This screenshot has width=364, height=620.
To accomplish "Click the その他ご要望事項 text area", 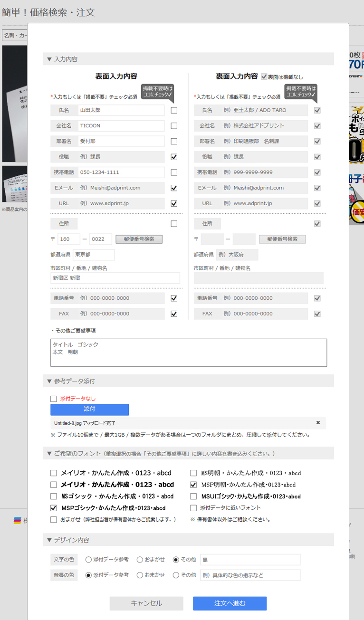I will coord(189,353).
